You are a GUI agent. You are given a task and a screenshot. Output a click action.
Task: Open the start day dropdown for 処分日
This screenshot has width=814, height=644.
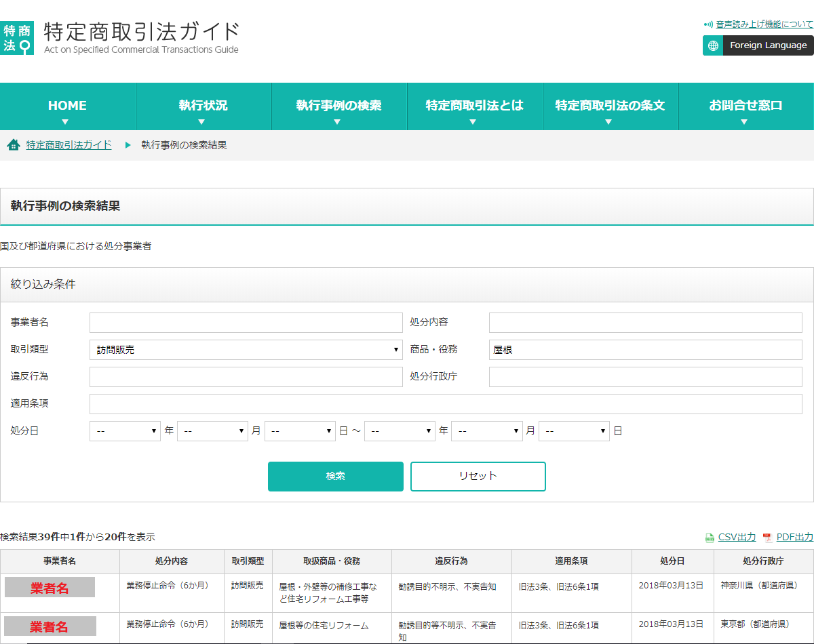[300, 431]
